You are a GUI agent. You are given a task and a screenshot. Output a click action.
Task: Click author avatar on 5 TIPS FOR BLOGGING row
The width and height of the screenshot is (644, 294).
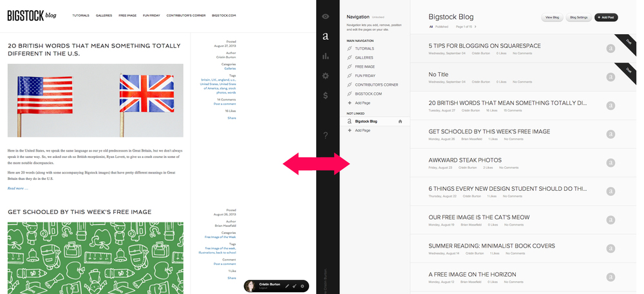click(x=611, y=48)
